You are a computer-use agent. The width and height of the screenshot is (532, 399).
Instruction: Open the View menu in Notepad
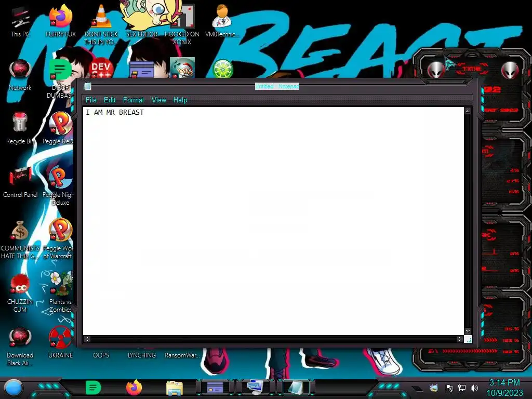pos(159,100)
